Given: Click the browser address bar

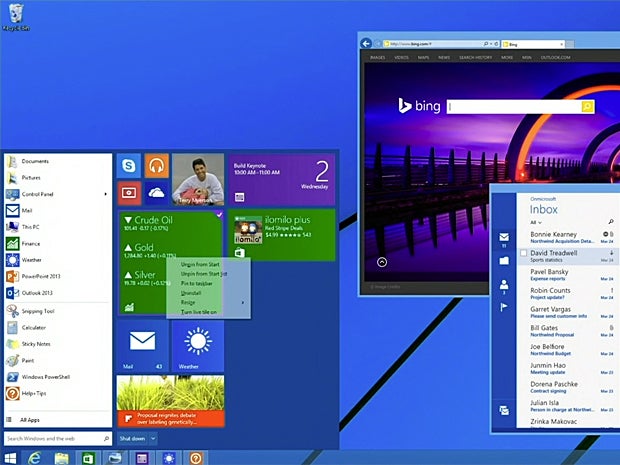Looking at the screenshot, I should 442,44.
